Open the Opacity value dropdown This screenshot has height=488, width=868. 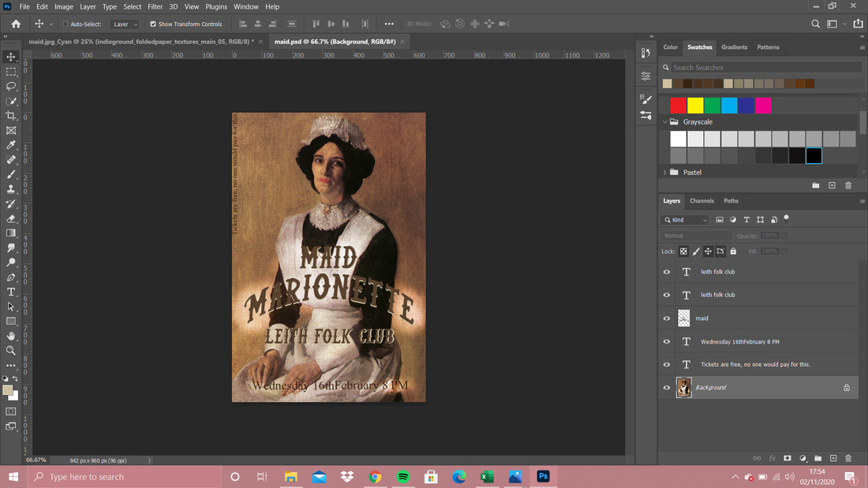(x=784, y=236)
